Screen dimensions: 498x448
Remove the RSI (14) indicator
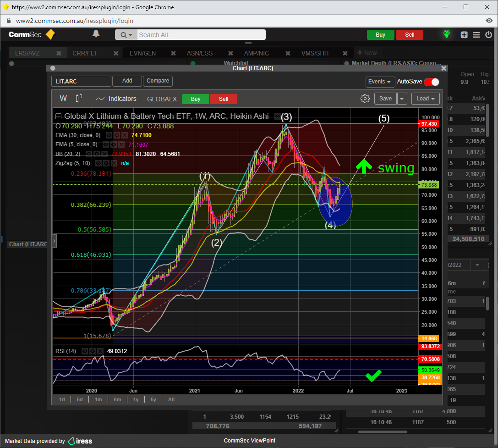[x=100, y=351]
